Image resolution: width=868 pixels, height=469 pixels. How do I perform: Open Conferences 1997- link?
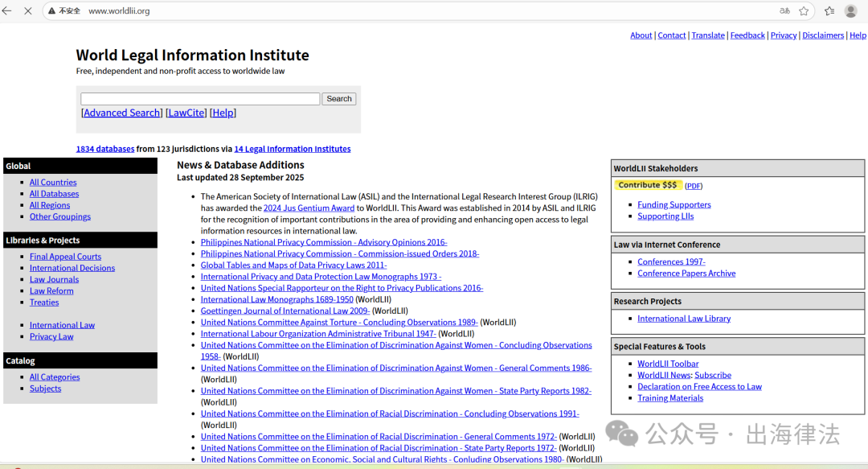(671, 261)
